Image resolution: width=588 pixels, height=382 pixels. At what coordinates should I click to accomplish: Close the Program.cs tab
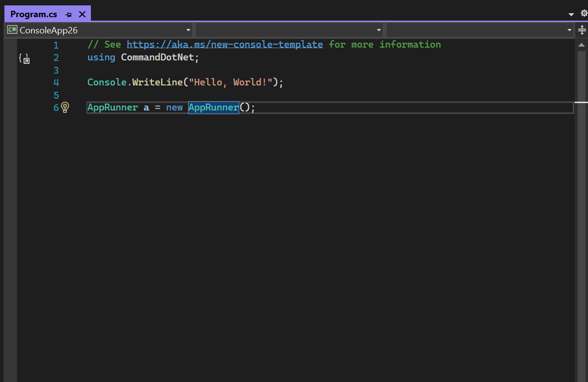[x=82, y=14]
